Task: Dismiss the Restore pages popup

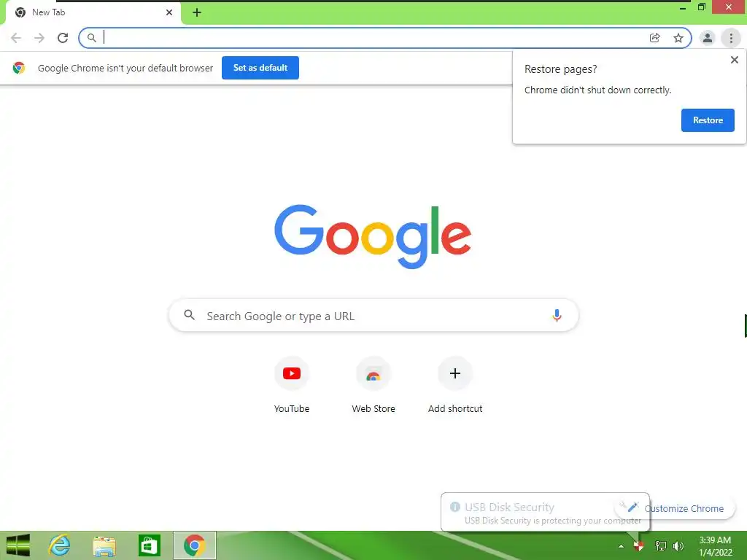Action: click(734, 60)
